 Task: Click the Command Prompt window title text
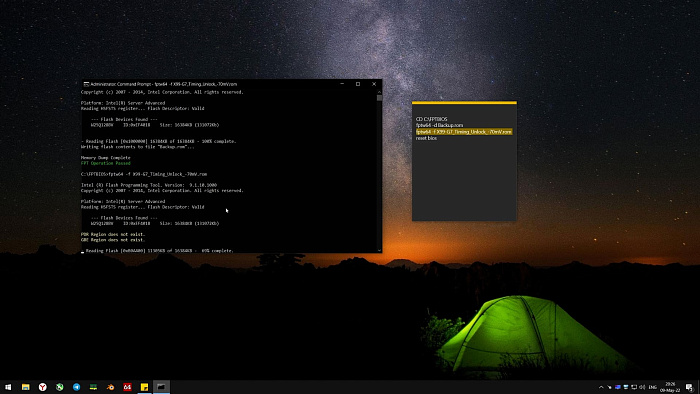163,84
